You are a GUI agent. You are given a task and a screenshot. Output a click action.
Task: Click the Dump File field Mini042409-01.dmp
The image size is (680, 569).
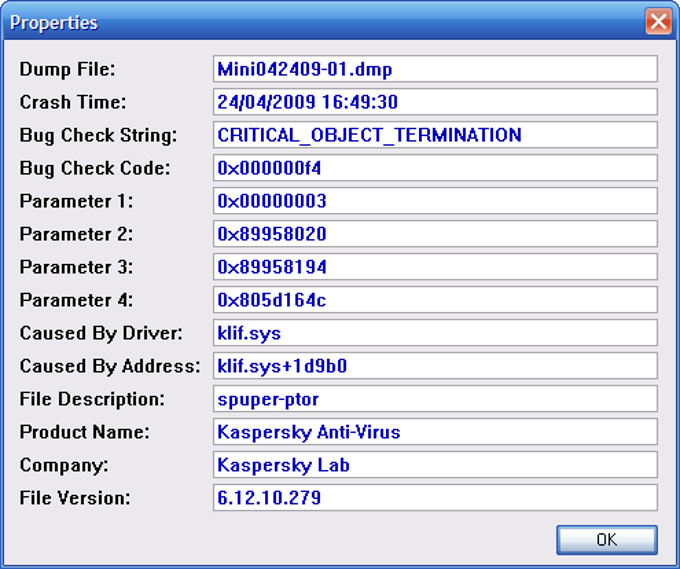point(435,69)
